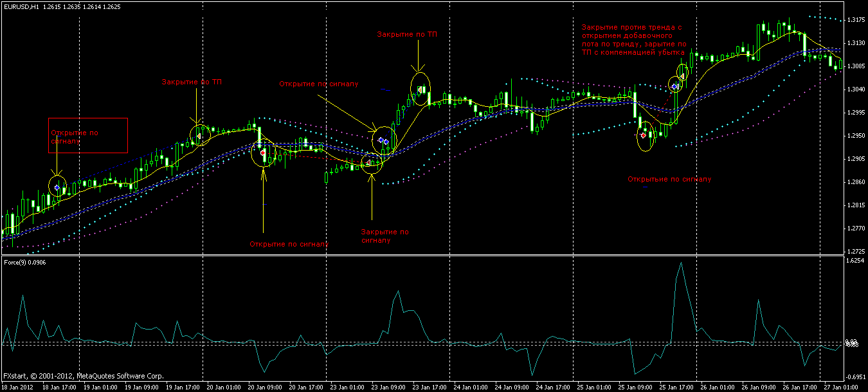
Task: Click the pair of blue buy arrows near 23 Jan 09:00
Action: (383, 140)
